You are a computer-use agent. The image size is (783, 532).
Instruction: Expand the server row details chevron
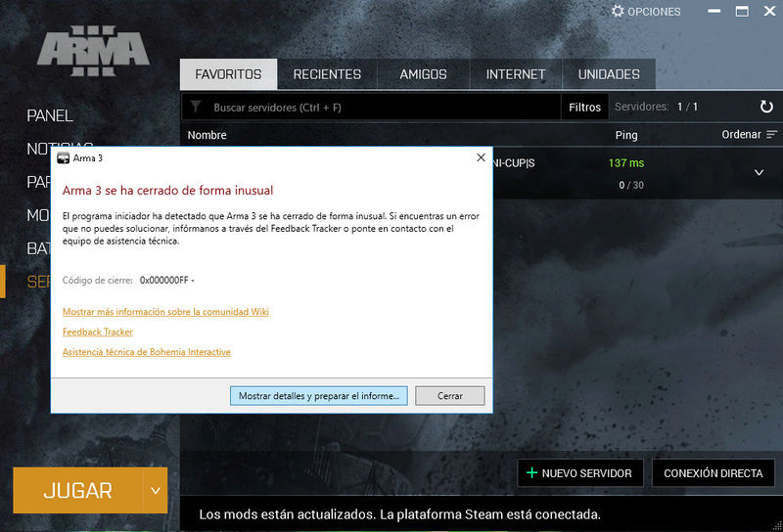click(x=760, y=173)
